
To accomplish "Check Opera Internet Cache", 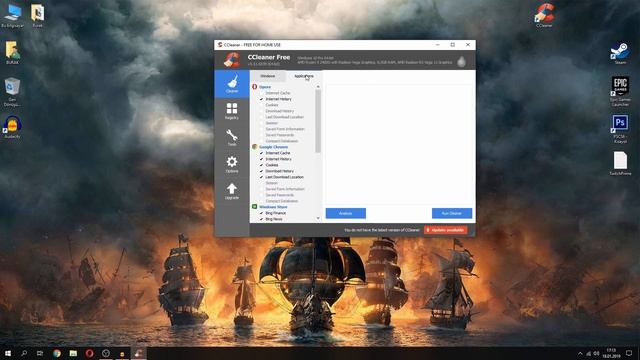I will [262, 93].
